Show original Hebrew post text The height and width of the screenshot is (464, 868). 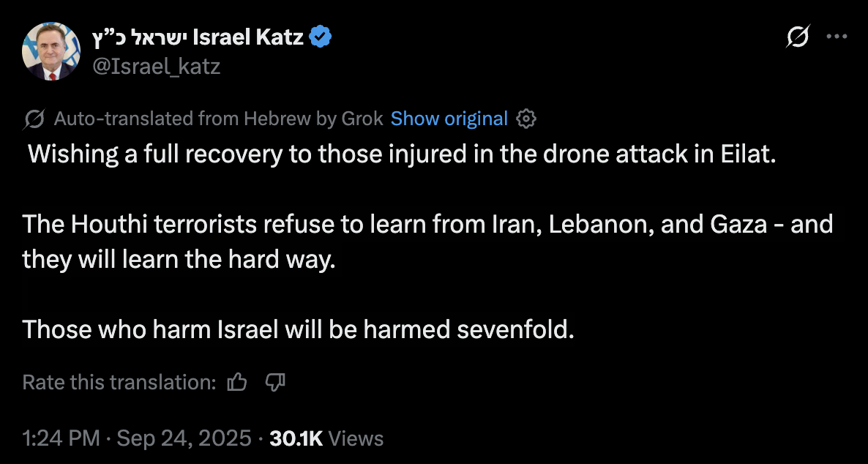[449, 119]
